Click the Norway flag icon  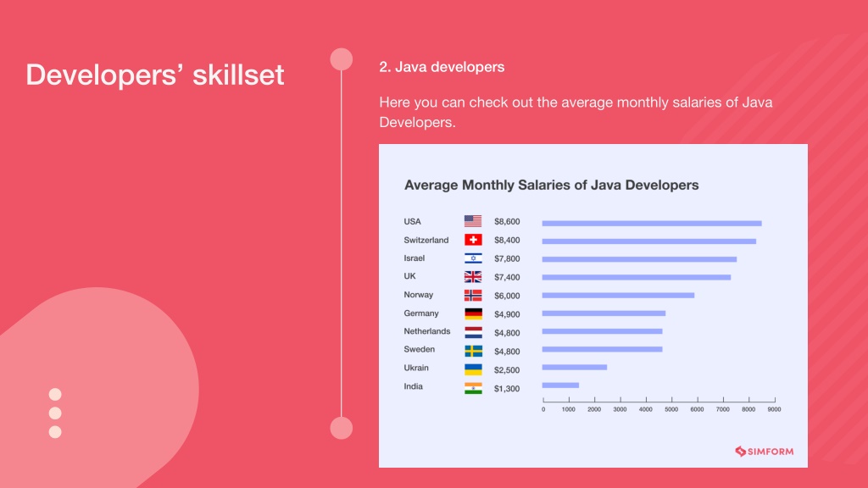[473, 296]
